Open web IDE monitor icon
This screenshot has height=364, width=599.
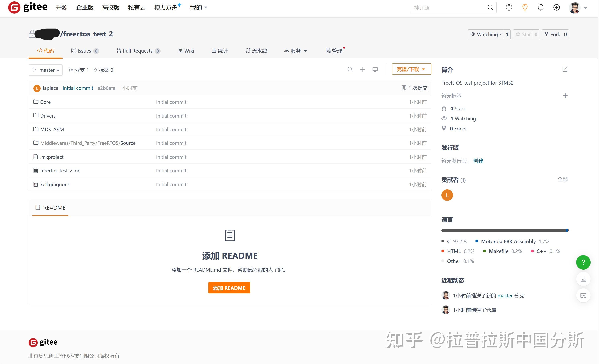pos(375,70)
